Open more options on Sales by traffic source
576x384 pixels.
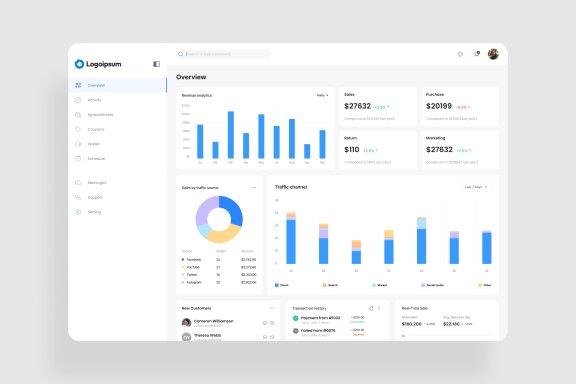(x=254, y=187)
